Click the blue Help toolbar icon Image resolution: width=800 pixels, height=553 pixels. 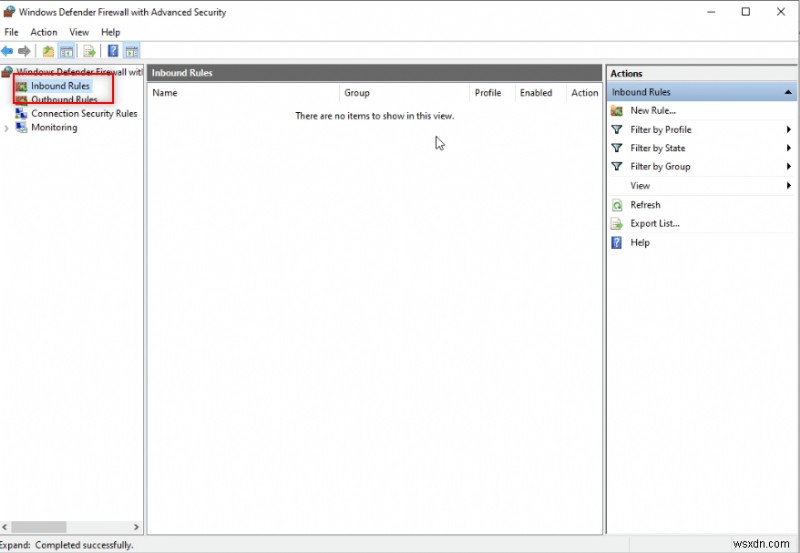tap(113, 51)
